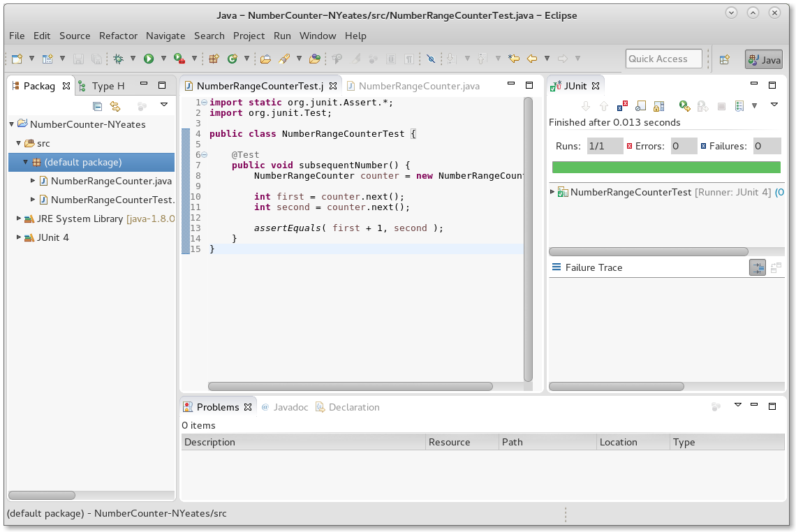The width and height of the screenshot is (796, 532).
Task: Expand NumberRangeCounterTest result in JUnit view
Action: (553, 192)
